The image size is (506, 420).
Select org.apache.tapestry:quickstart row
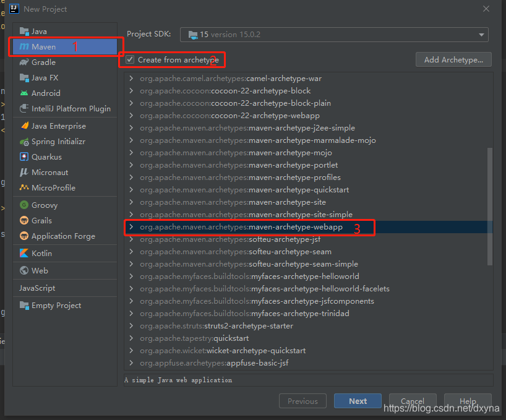click(308, 338)
